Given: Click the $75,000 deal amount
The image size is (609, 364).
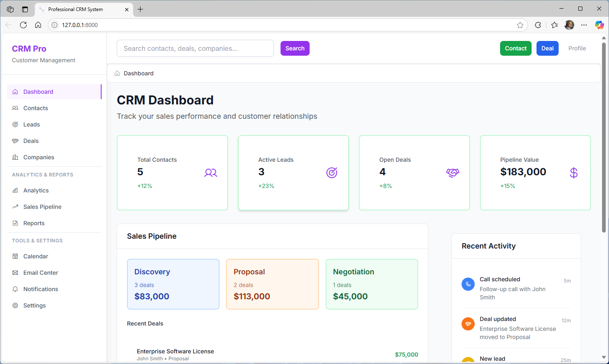Looking at the screenshot, I should (x=406, y=355).
